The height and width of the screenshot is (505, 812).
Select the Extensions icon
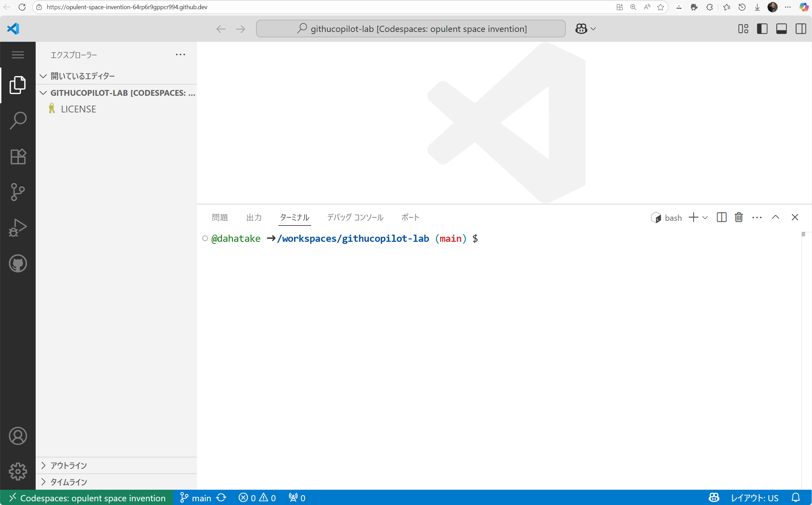(18, 157)
